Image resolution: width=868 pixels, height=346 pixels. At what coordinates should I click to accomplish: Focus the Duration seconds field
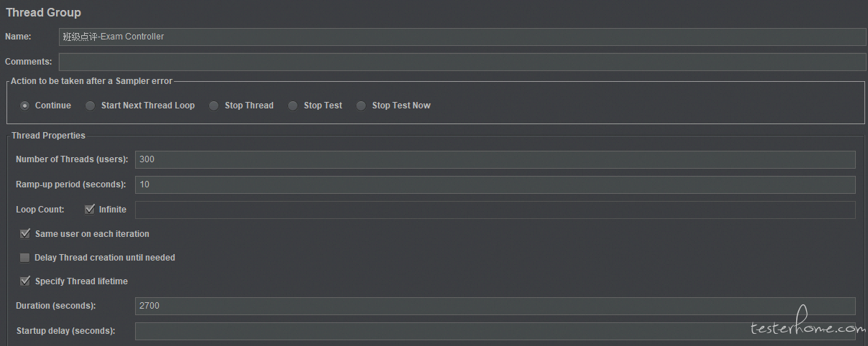coord(495,306)
